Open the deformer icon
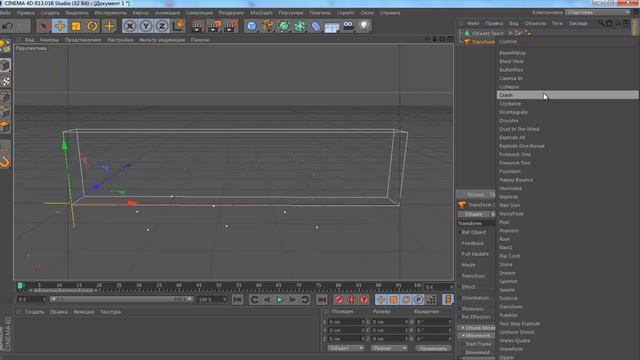640x360 pixels. [x=316, y=26]
